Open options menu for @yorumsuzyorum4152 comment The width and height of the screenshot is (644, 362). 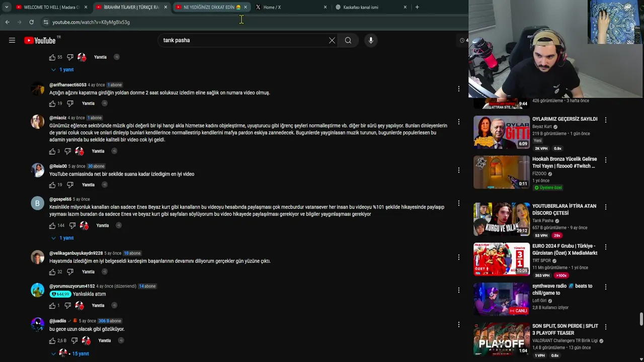(458, 290)
